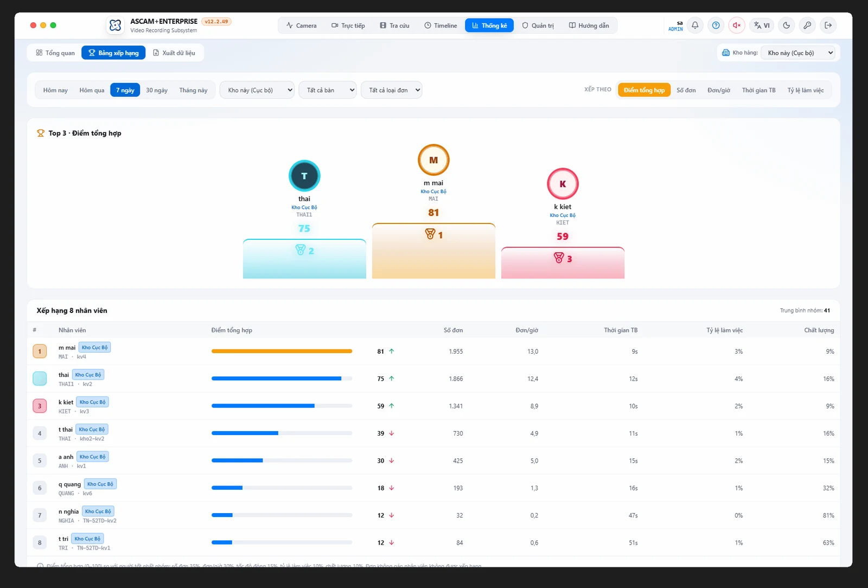Toggle the muted sound icon

[737, 25]
